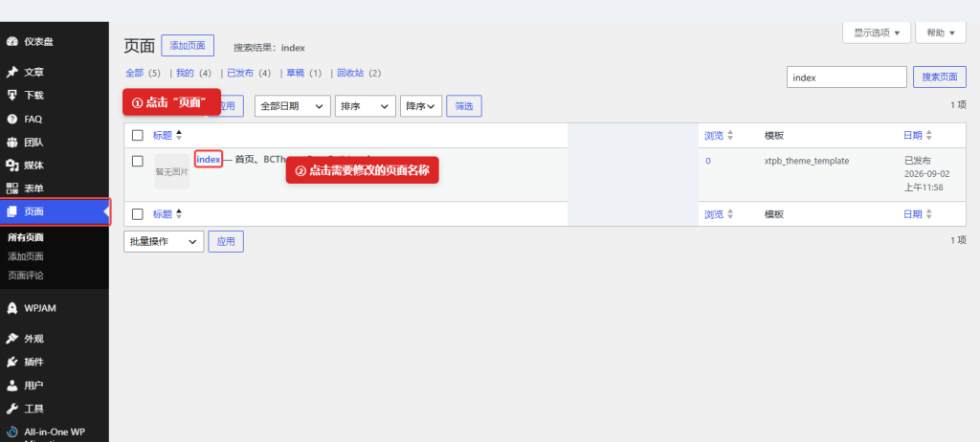Click the team people icon beside 团队

tap(11, 142)
